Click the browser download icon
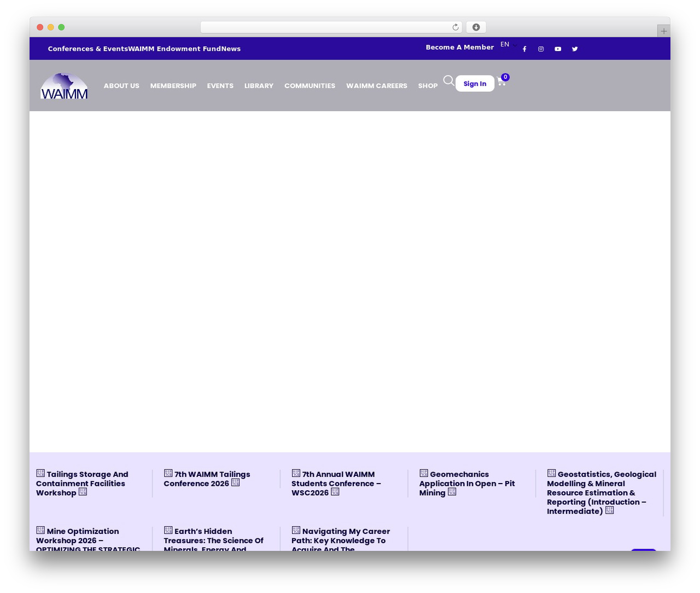The width and height of the screenshot is (700, 593). [x=476, y=27]
